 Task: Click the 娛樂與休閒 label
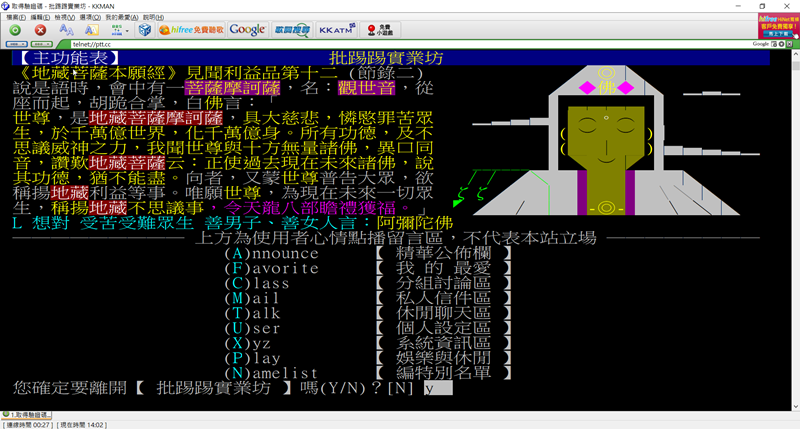tap(443, 358)
